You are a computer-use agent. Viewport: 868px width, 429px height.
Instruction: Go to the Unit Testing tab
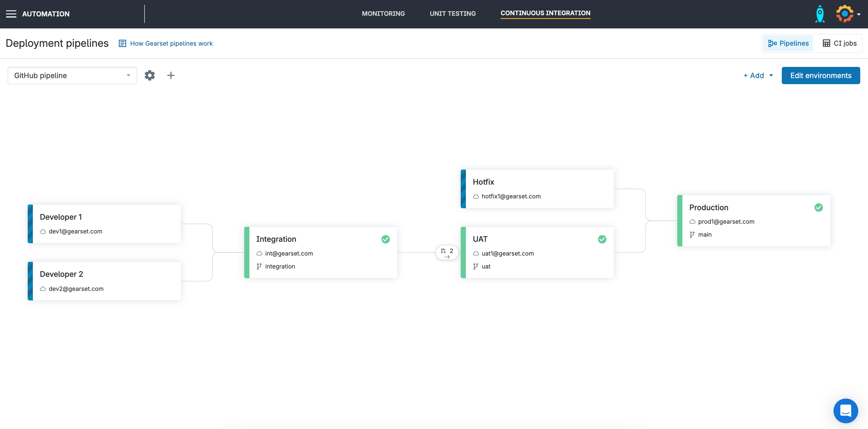point(452,13)
